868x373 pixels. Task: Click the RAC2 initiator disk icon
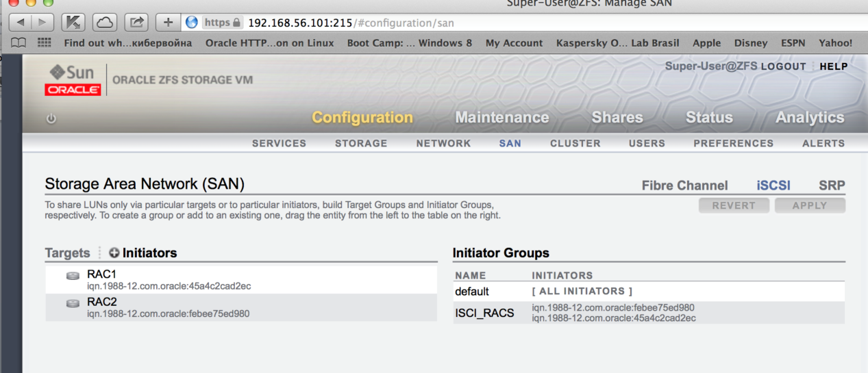(x=73, y=303)
